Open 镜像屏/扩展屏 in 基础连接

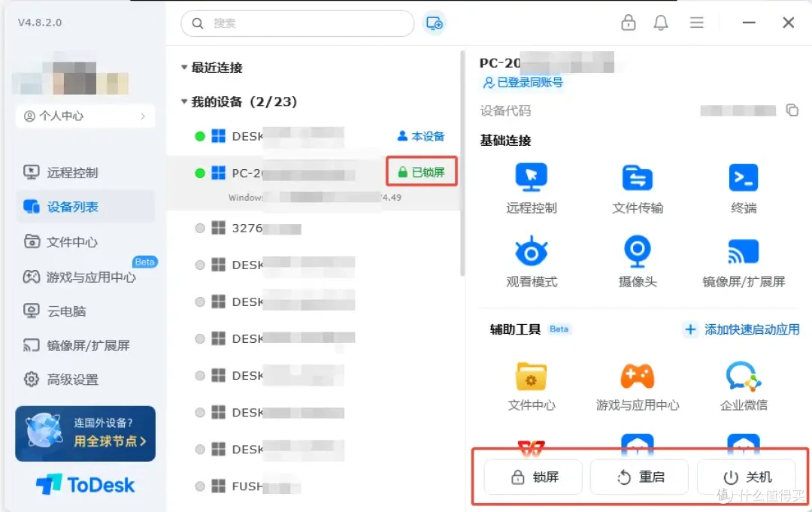(x=744, y=262)
